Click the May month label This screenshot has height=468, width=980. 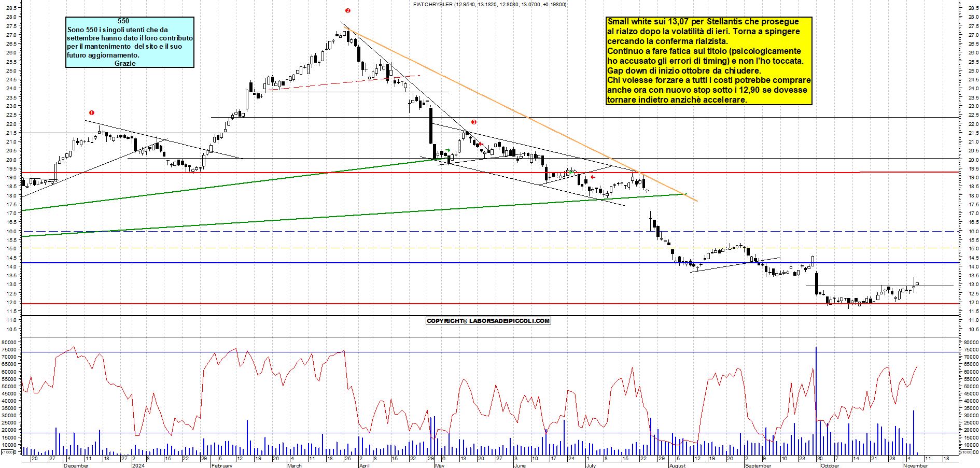click(439, 465)
